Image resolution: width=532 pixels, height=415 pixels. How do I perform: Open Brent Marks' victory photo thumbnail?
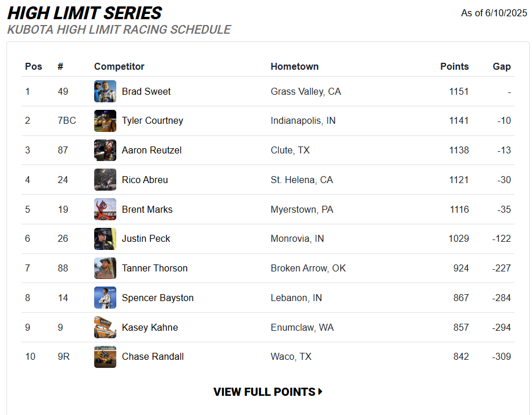105,209
